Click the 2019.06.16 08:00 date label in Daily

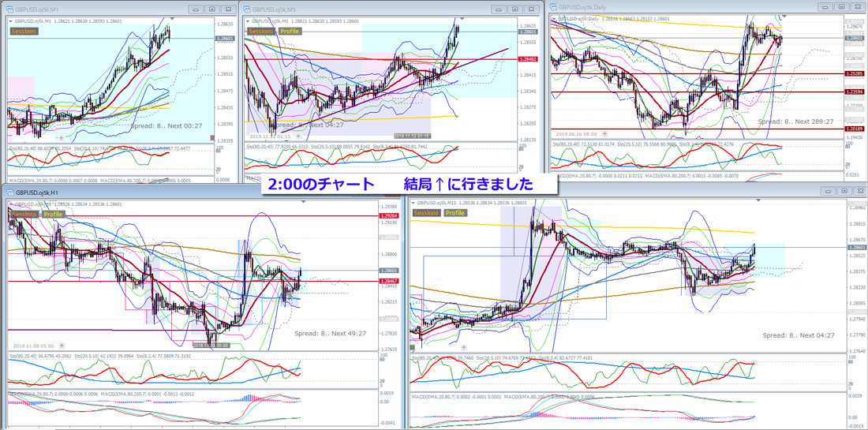(x=576, y=133)
